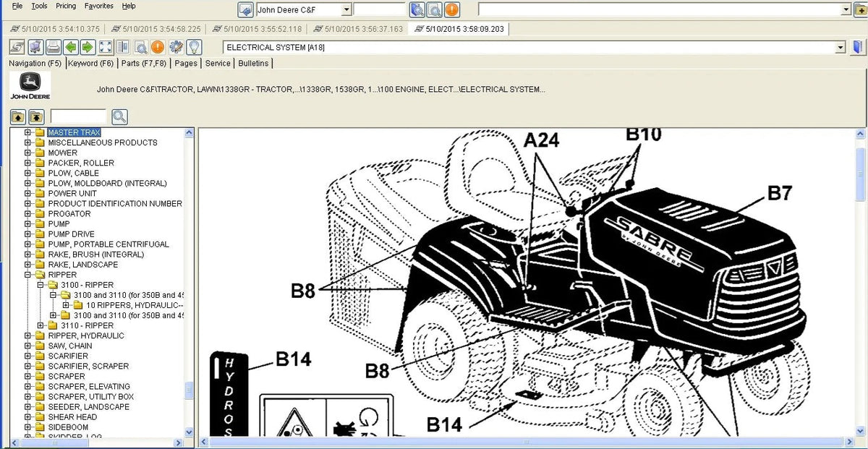Switch to the Bulletins tab

(253, 64)
